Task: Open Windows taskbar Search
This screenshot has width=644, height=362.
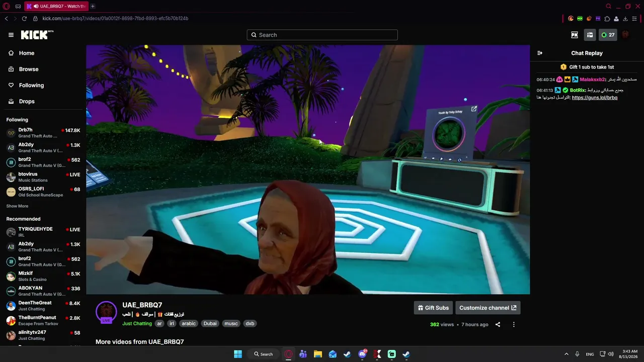Action: (263, 354)
